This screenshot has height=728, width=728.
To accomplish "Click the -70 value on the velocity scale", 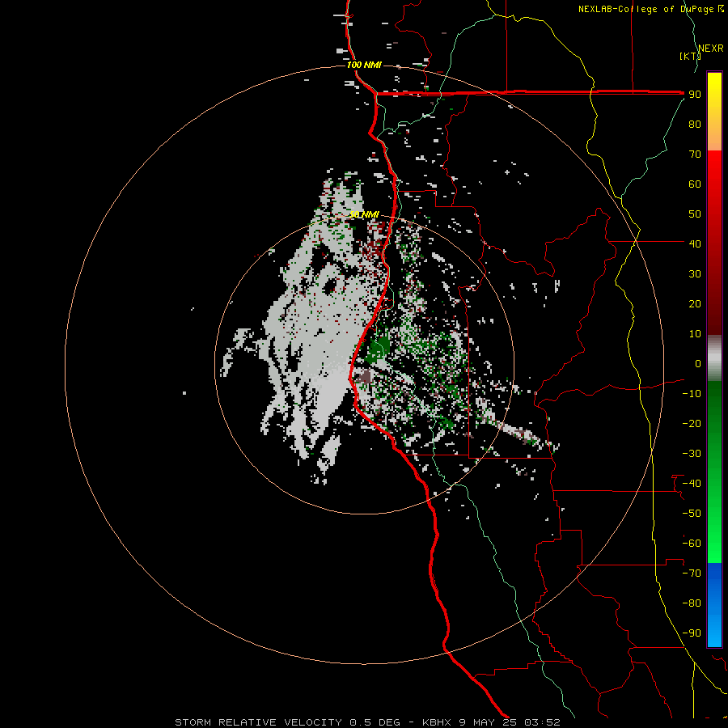I will click(692, 574).
